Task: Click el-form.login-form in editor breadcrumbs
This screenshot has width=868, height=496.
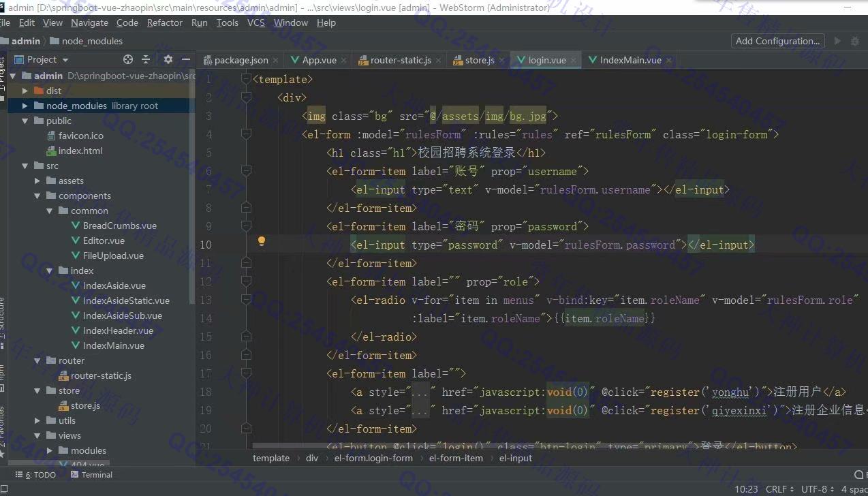Action: click(373, 458)
